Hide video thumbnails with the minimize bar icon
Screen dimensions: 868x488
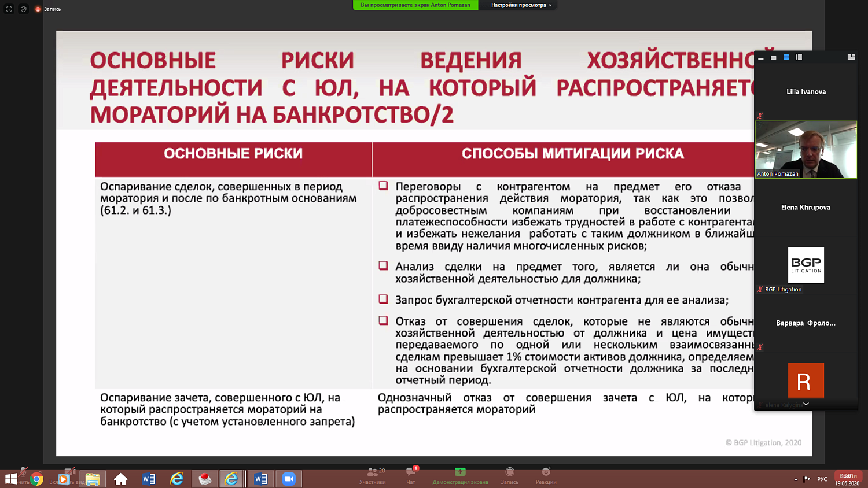click(761, 57)
